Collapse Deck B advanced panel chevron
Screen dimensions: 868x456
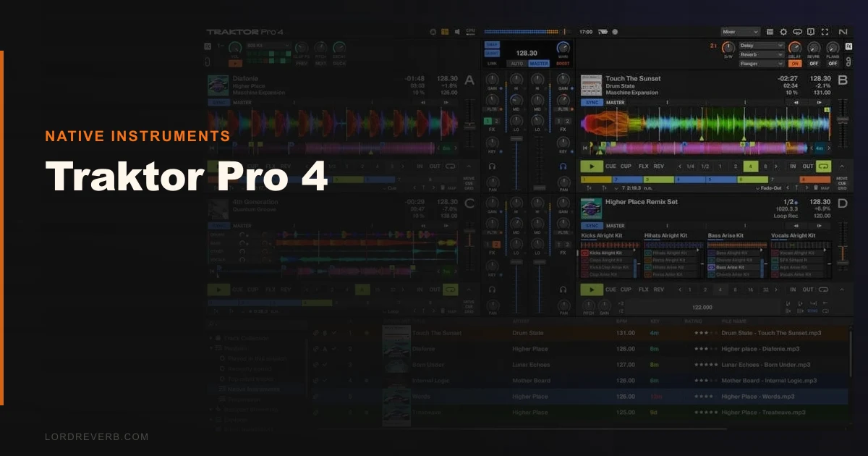(x=842, y=166)
